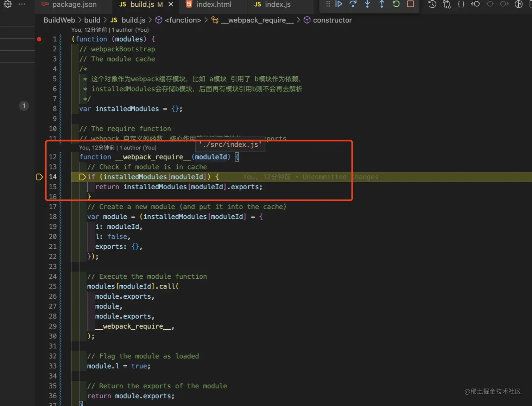Click line number 25 in the gutter
Screen dimensions: 532x406
click(53, 286)
